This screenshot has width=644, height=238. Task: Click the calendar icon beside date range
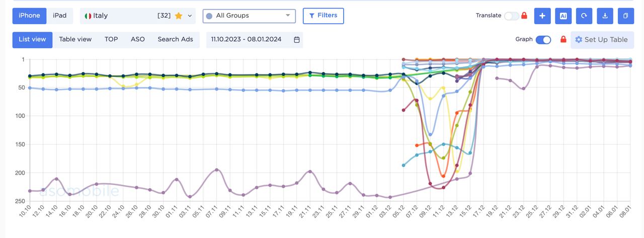[297, 40]
